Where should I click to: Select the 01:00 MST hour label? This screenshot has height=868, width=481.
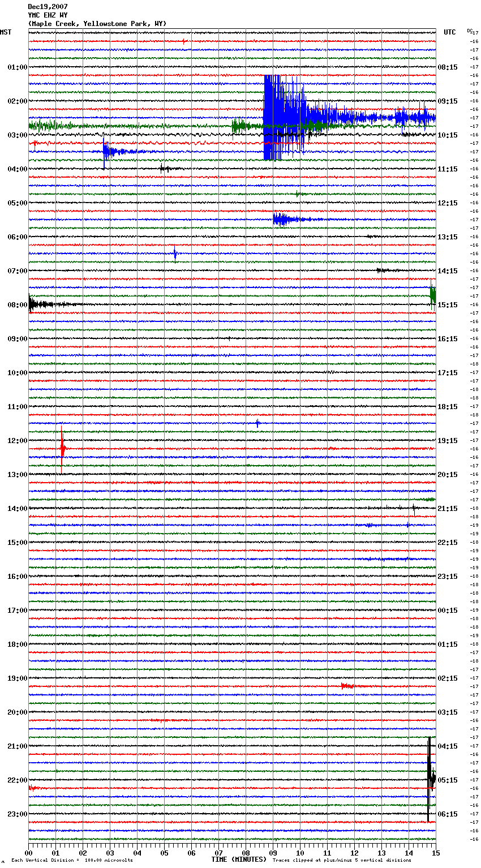point(18,67)
